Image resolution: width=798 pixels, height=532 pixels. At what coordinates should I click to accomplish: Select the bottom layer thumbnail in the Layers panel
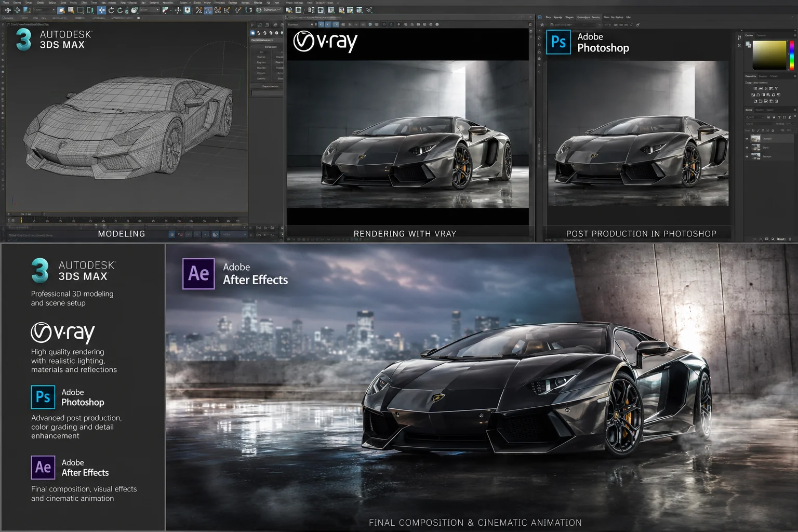point(756,156)
